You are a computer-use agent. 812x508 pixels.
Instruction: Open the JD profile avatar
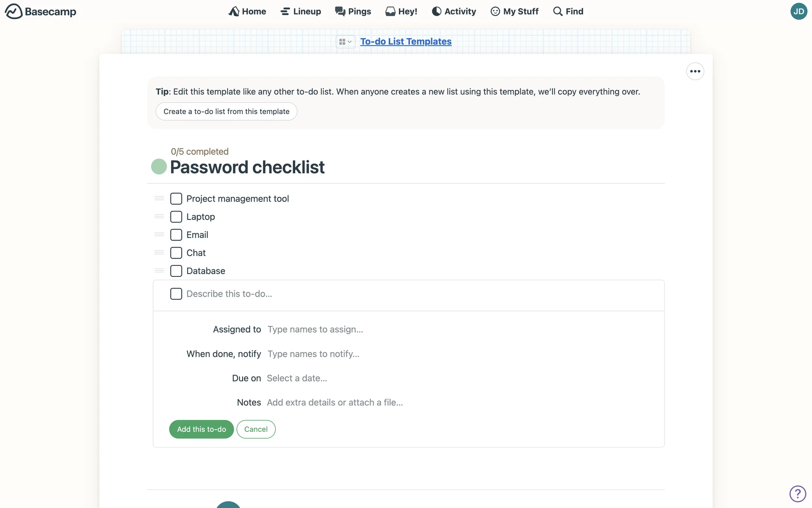pyautogui.click(x=798, y=11)
